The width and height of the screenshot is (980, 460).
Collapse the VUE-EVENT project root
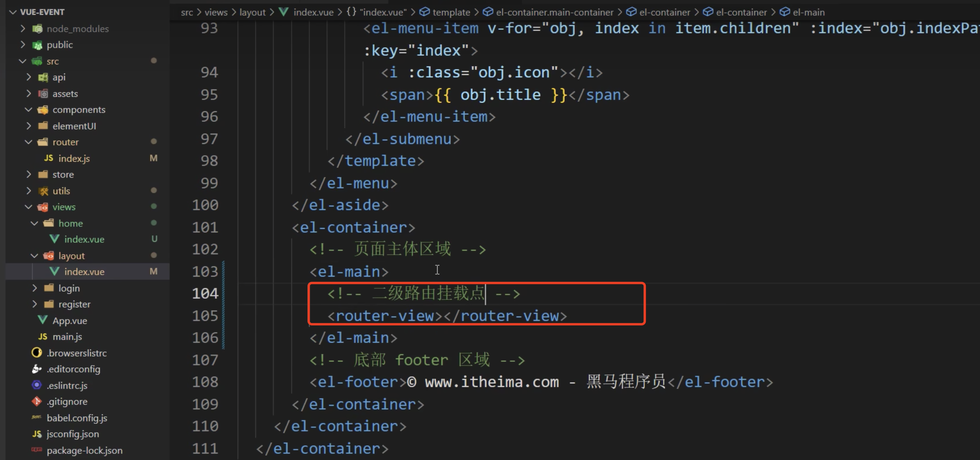pos(13,12)
